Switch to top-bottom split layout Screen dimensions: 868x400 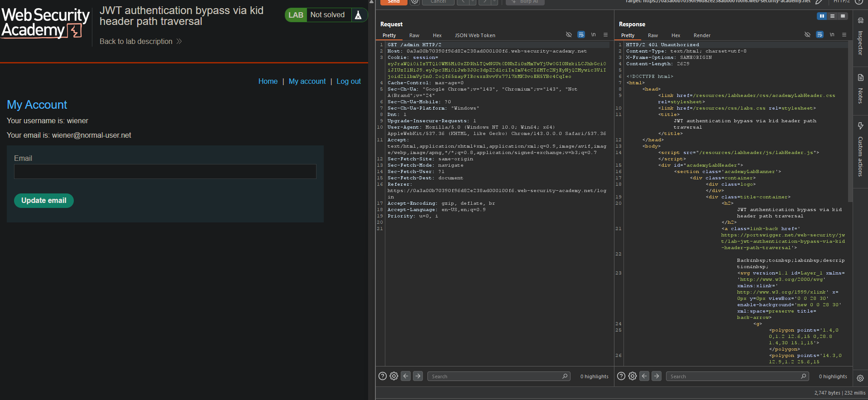[x=832, y=16]
